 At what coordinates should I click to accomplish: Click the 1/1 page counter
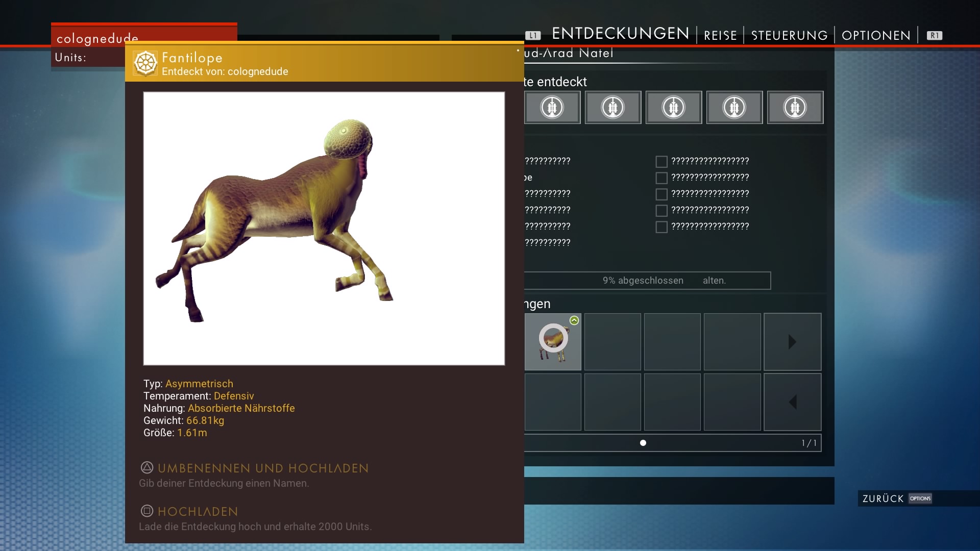pyautogui.click(x=809, y=443)
